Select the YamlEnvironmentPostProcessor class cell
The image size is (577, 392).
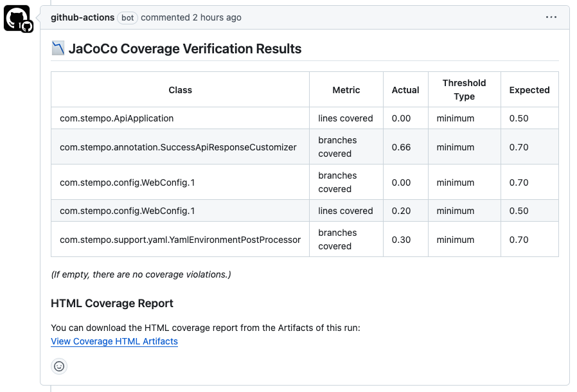pyautogui.click(x=180, y=240)
